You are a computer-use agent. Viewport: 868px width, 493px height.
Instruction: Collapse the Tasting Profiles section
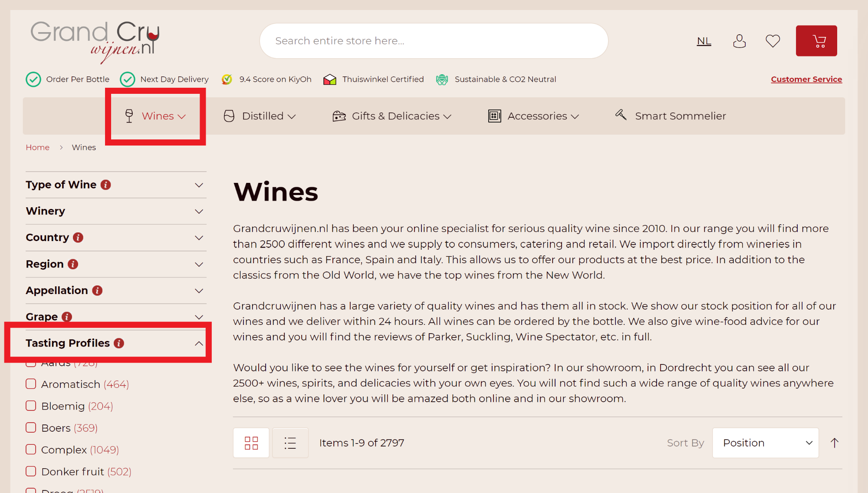point(199,343)
